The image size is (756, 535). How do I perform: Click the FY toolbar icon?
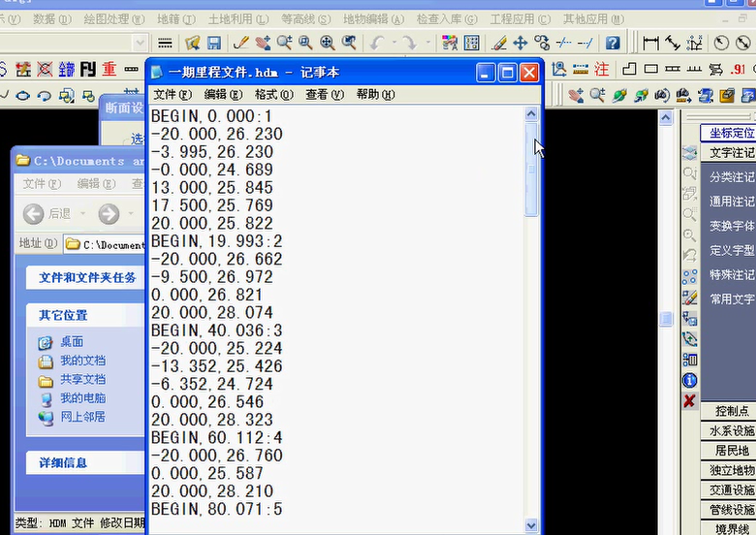pos(88,69)
